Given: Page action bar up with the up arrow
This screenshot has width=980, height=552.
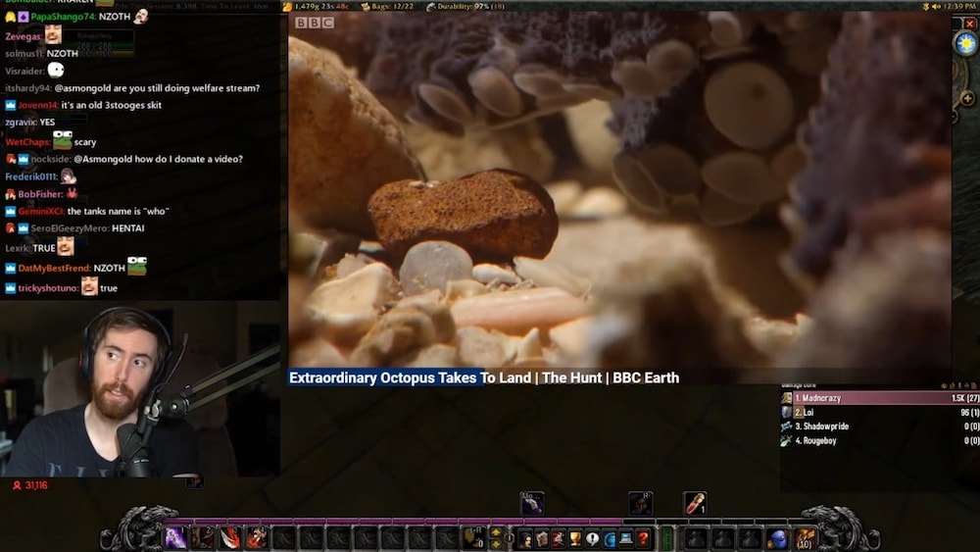Looking at the screenshot, I should tap(496, 532).
